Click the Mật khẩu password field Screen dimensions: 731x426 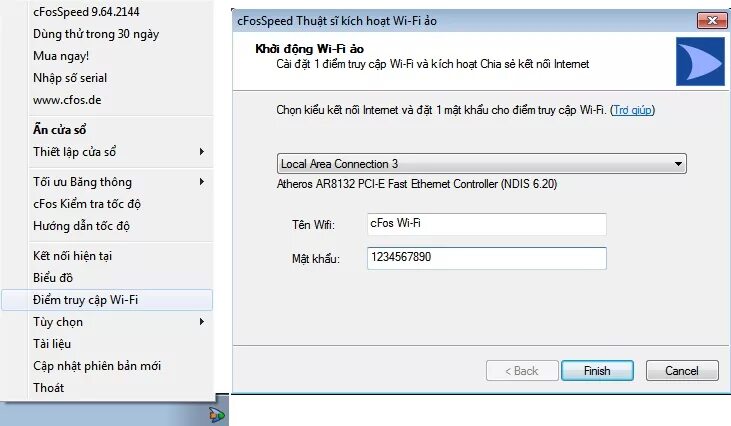[x=487, y=258]
